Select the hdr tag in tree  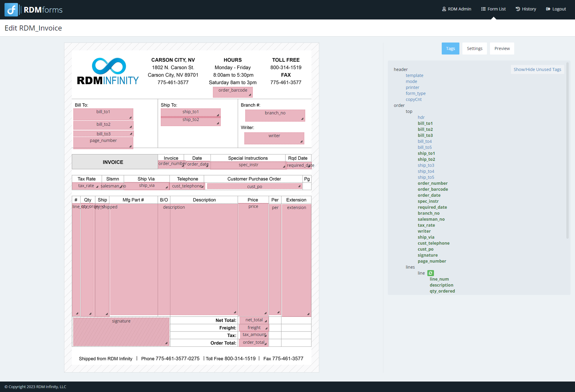421,117
